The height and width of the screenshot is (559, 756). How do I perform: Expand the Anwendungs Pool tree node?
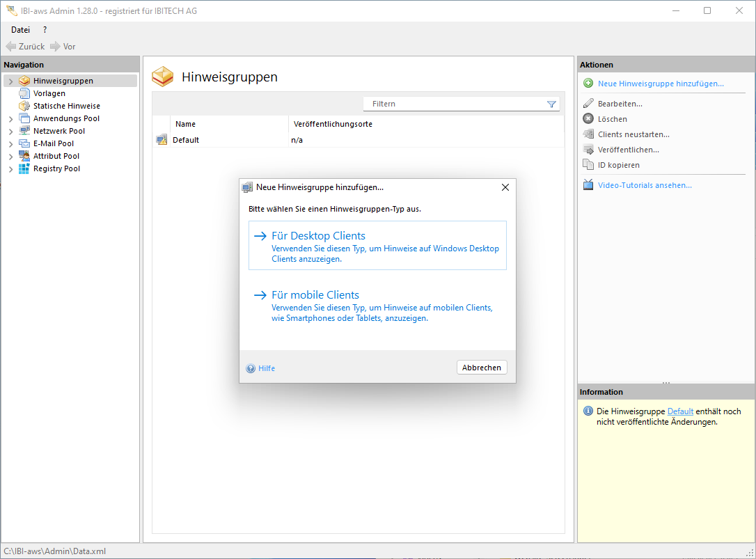point(10,119)
